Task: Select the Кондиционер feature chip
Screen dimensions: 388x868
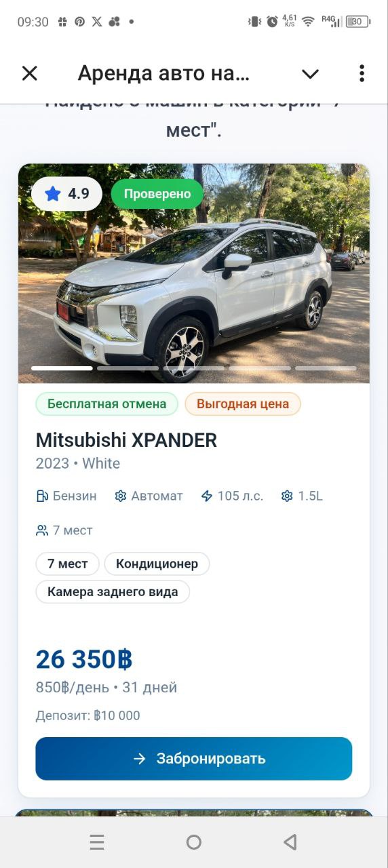Action: point(157,564)
